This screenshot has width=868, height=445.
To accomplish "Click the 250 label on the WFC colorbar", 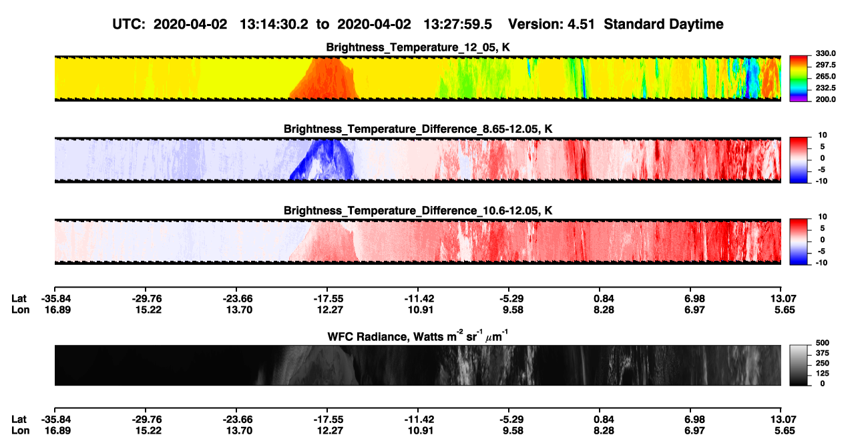I will coord(821,363).
